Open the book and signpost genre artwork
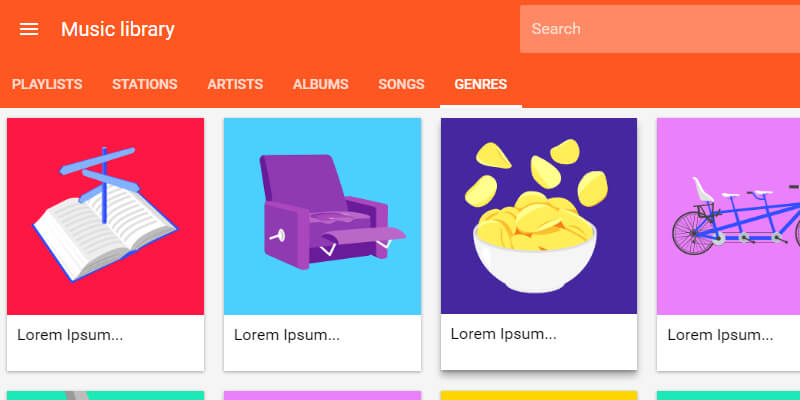Image resolution: width=800 pixels, height=400 pixels. pos(105,216)
